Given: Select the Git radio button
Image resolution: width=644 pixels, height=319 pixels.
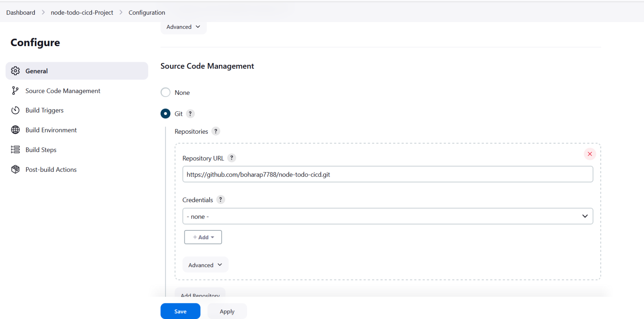Looking at the screenshot, I should pos(166,114).
